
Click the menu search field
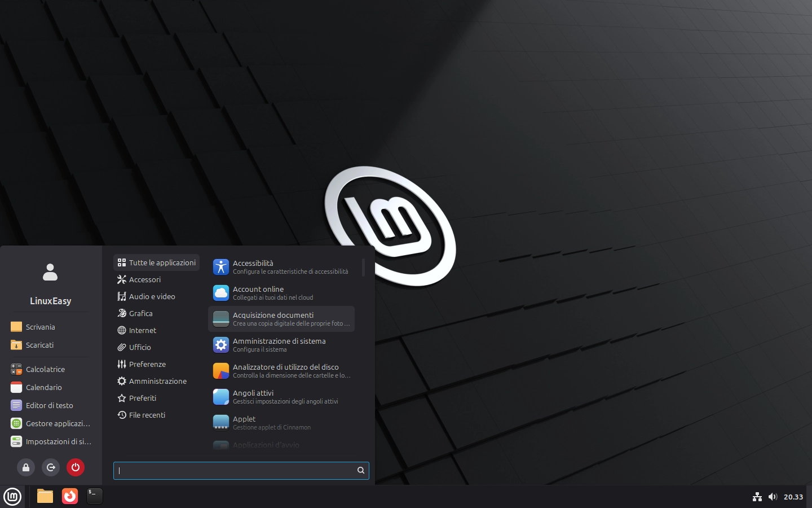pyautogui.click(x=241, y=470)
